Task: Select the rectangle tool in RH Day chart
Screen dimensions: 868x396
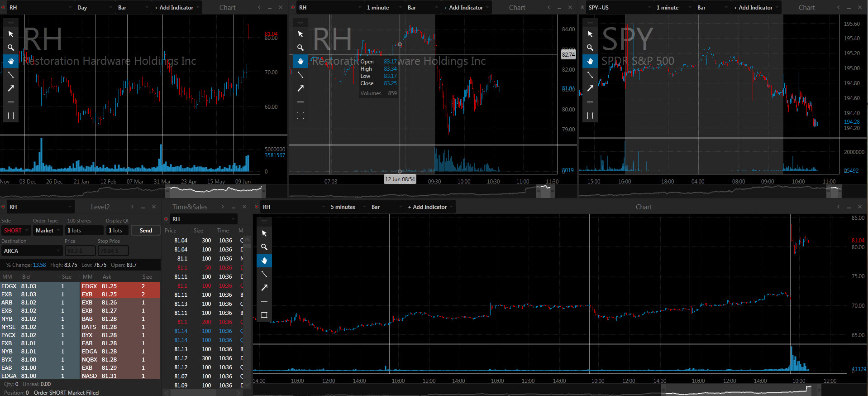Action: click(x=11, y=116)
